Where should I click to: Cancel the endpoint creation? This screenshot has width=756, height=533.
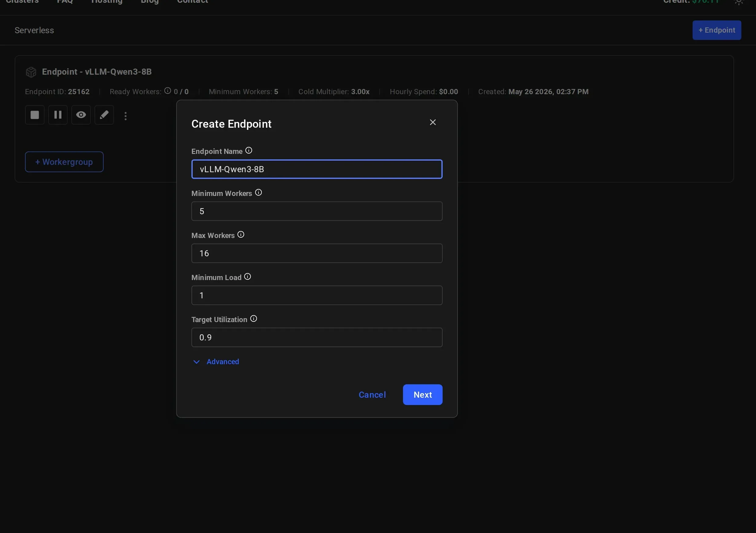pos(372,395)
